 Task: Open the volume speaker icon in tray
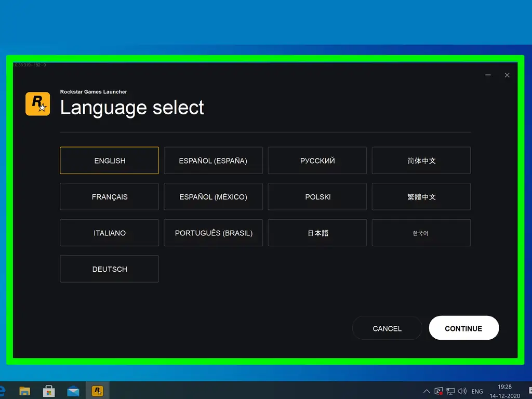[462, 391]
